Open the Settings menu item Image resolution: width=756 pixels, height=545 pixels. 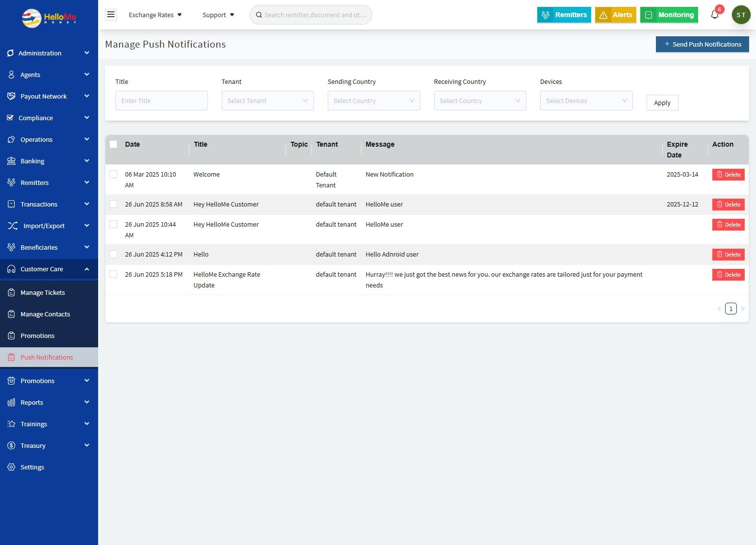pyautogui.click(x=49, y=467)
